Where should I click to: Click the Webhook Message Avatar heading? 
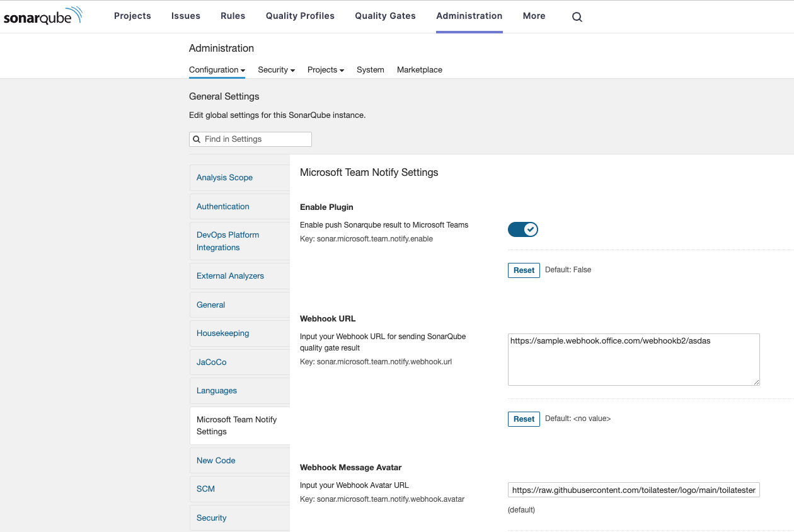(351, 468)
